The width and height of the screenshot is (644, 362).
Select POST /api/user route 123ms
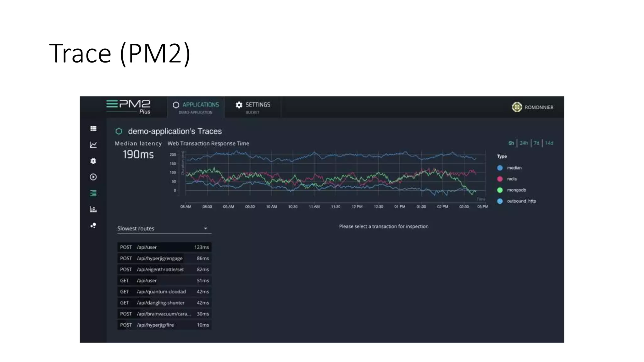(164, 247)
